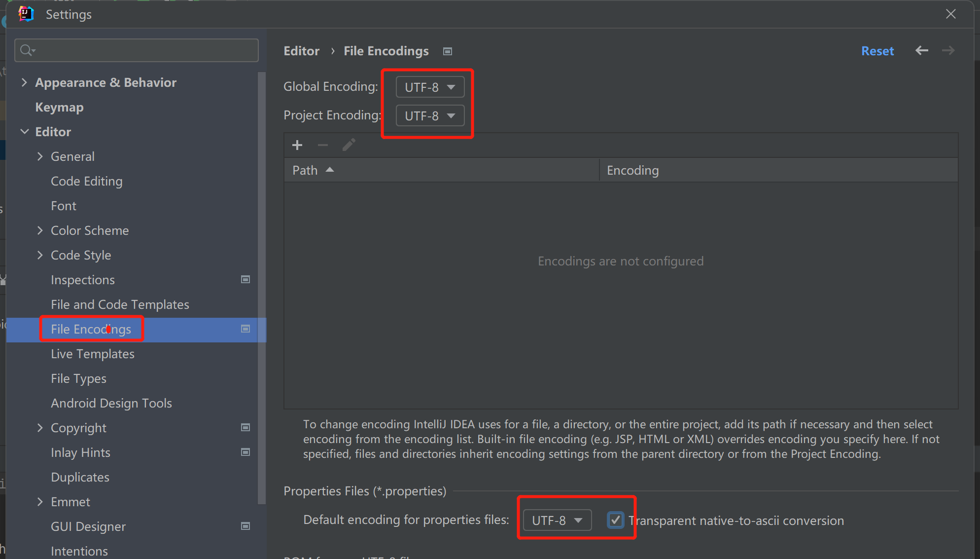Click the forward navigation arrow at top right

[x=948, y=50]
